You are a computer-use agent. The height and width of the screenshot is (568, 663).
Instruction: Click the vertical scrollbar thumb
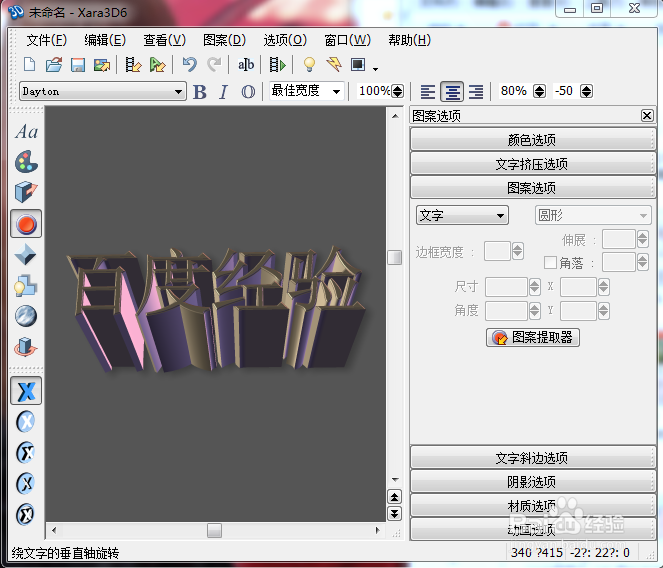(395, 257)
